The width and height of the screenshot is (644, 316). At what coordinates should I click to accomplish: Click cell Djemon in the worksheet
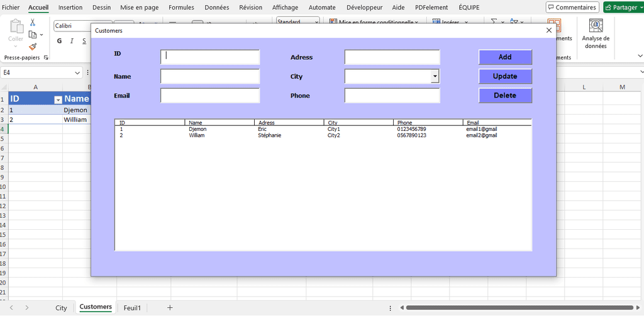pos(76,110)
